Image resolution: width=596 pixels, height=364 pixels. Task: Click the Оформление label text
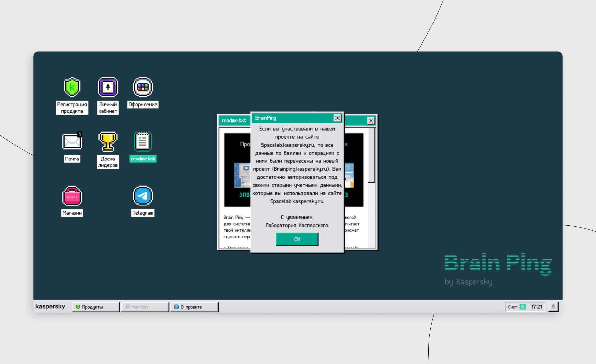[x=143, y=104]
